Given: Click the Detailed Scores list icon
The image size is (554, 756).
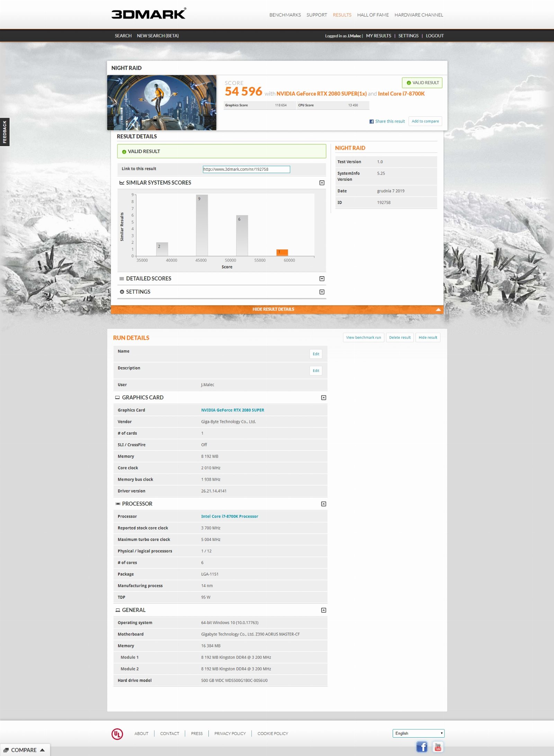Looking at the screenshot, I should [x=122, y=278].
